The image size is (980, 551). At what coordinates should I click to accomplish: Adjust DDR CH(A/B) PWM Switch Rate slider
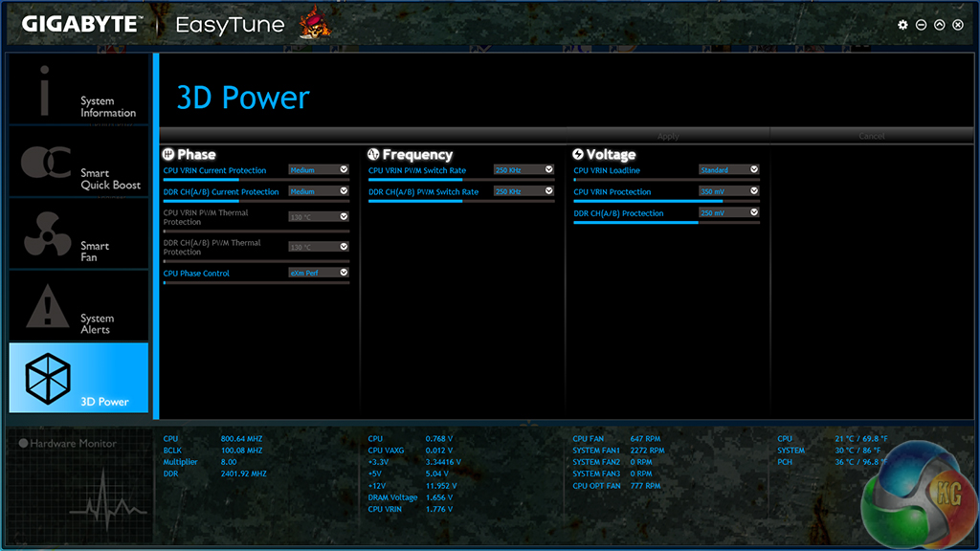(x=461, y=201)
